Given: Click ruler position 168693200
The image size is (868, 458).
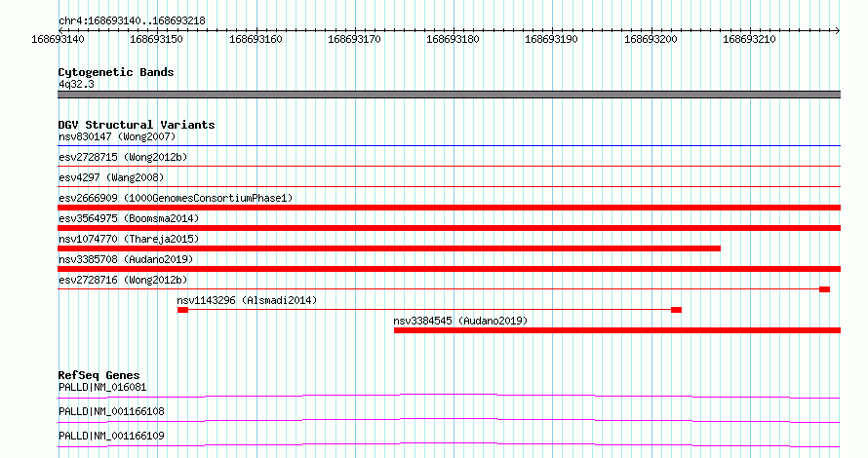Looking at the screenshot, I should point(651,39).
